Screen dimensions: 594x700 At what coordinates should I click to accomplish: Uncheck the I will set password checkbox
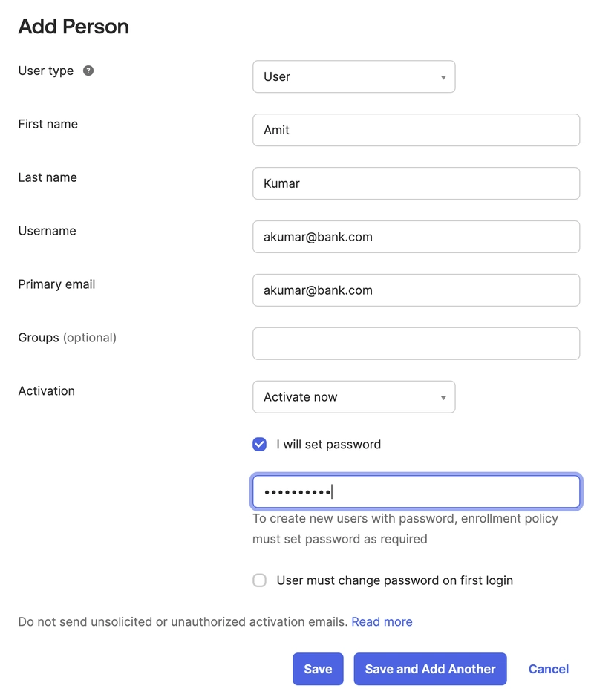(x=259, y=444)
